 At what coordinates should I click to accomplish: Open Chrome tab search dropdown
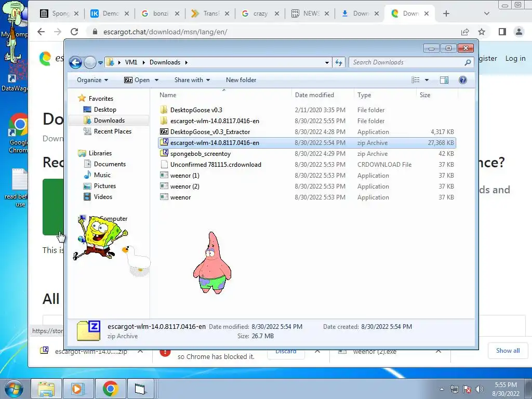486,14
